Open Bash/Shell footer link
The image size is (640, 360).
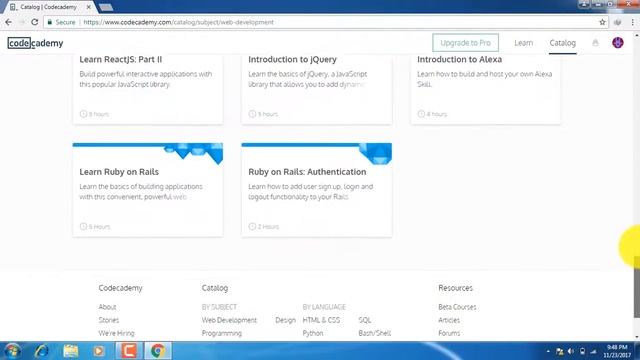(x=374, y=333)
